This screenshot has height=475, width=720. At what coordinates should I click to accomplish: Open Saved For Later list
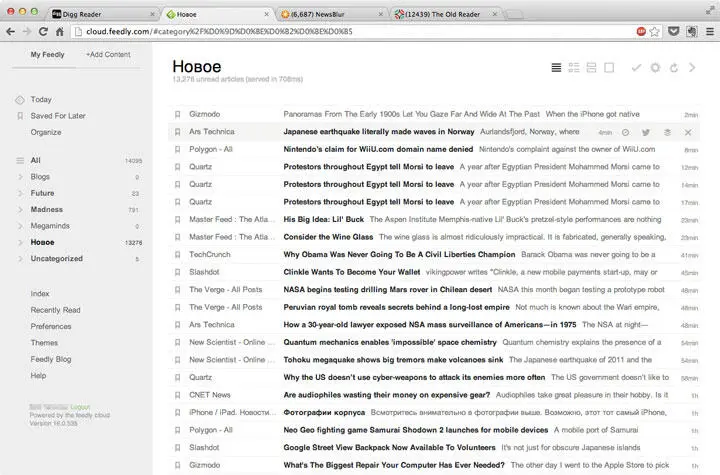click(58, 116)
